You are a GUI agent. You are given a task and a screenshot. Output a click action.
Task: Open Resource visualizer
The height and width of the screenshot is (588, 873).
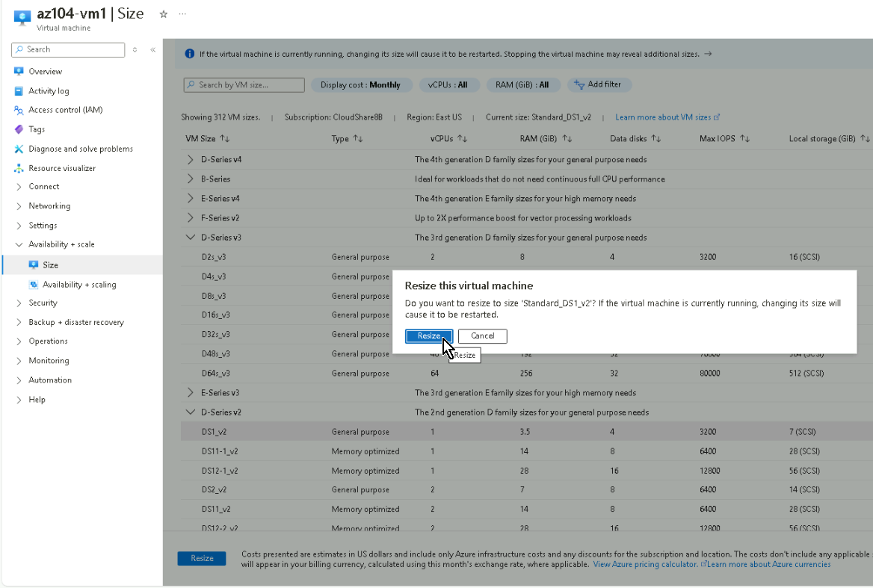[62, 168]
